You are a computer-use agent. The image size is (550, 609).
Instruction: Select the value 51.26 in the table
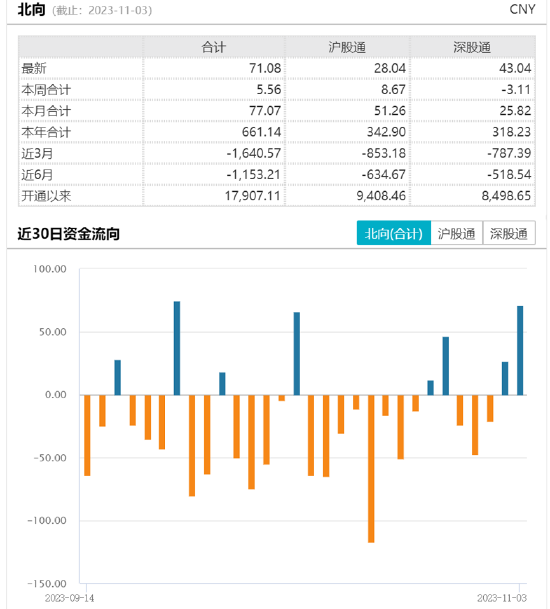pyautogui.click(x=390, y=111)
